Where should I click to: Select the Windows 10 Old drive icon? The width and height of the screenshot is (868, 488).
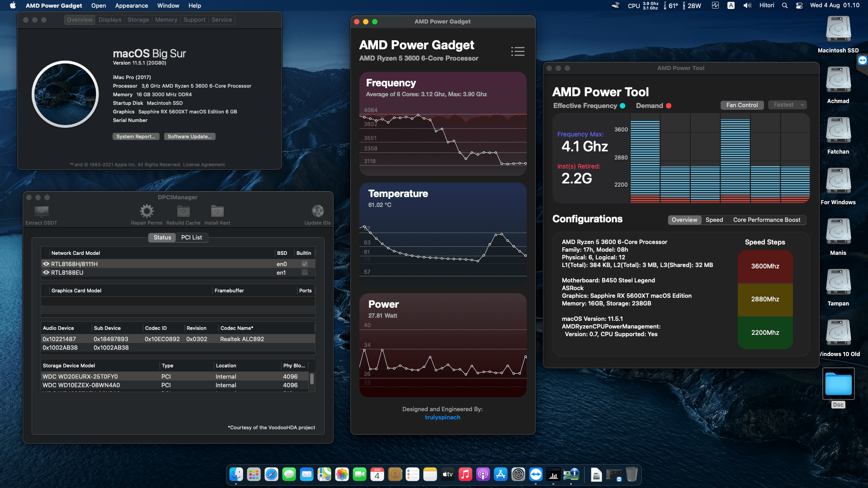838,333
